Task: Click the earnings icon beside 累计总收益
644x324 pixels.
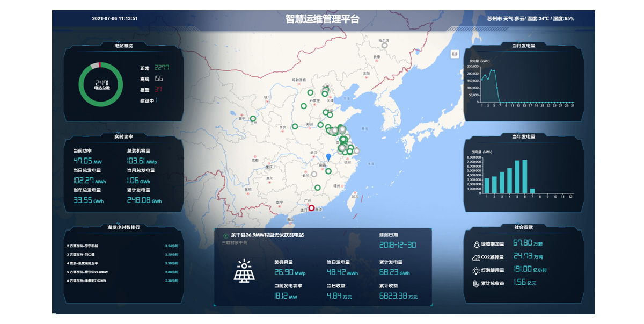Action: click(x=476, y=283)
